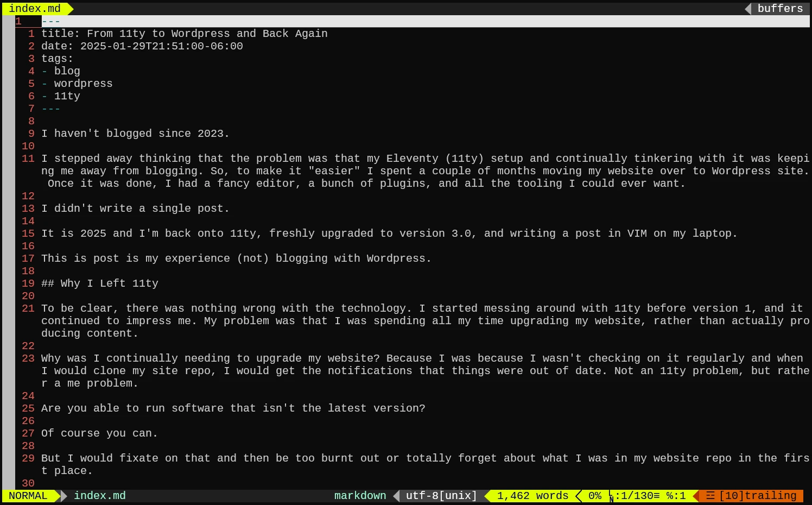The image size is (812, 505).
Task: Click the '## Why I Left 11ty' heading
Action: pyautogui.click(x=100, y=283)
